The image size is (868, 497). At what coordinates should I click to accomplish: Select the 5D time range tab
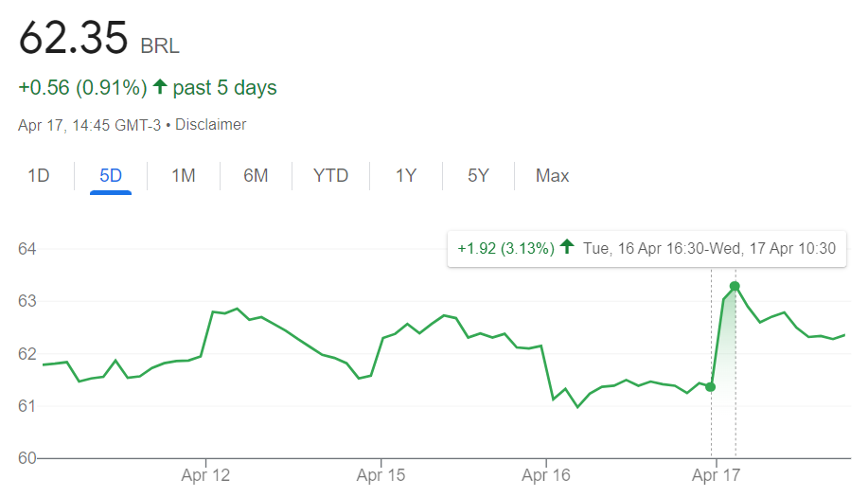pyautogui.click(x=111, y=175)
